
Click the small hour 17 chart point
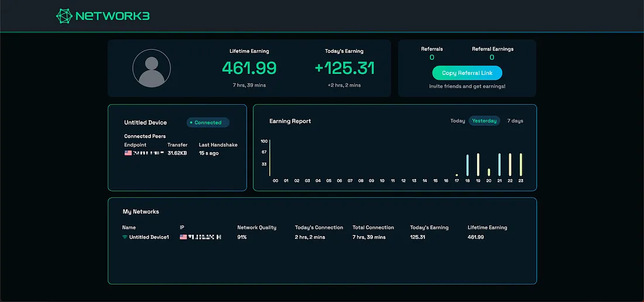457,175
